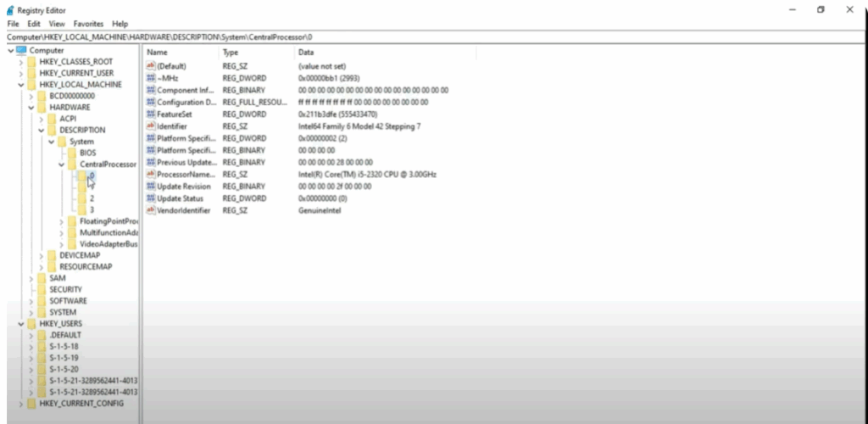
Task: Click the Registry Editor title bar icon
Action: [x=10, y=10]
